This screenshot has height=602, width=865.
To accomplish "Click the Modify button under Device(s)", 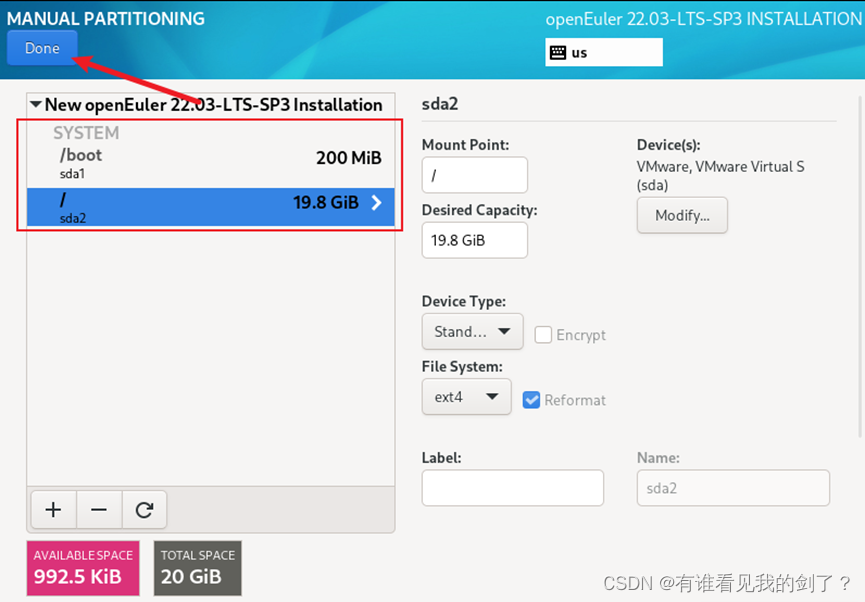I will tap(682, 215).
